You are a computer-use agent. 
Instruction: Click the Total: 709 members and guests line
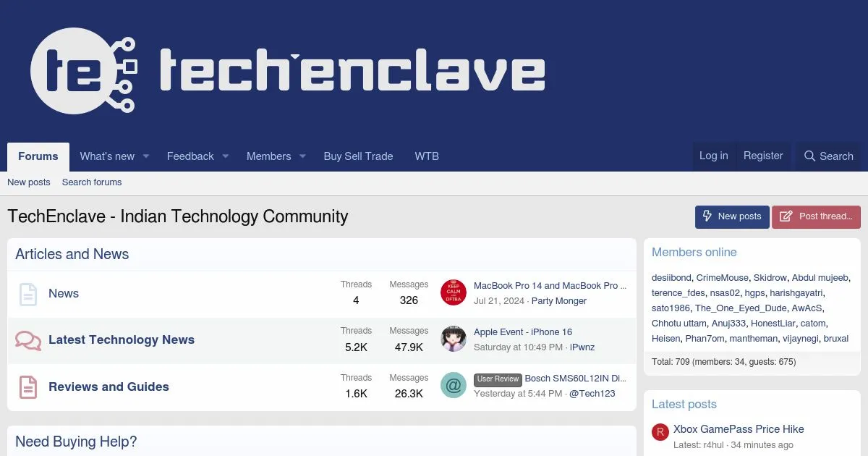(x=724, y=362)
